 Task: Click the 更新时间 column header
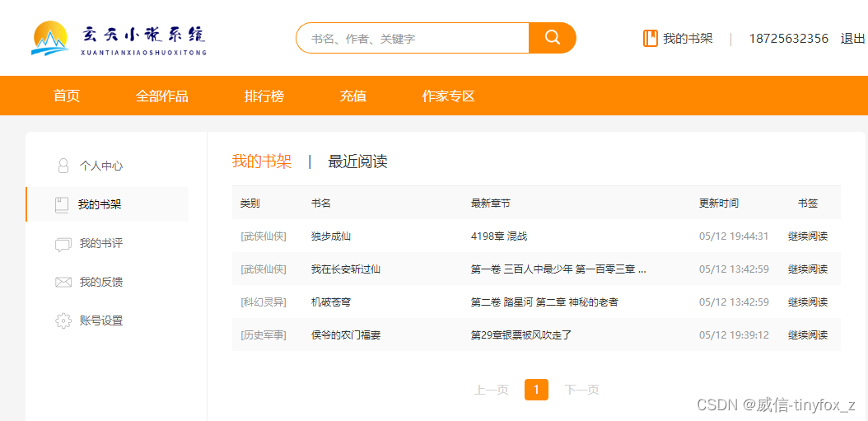click(719, 203)
